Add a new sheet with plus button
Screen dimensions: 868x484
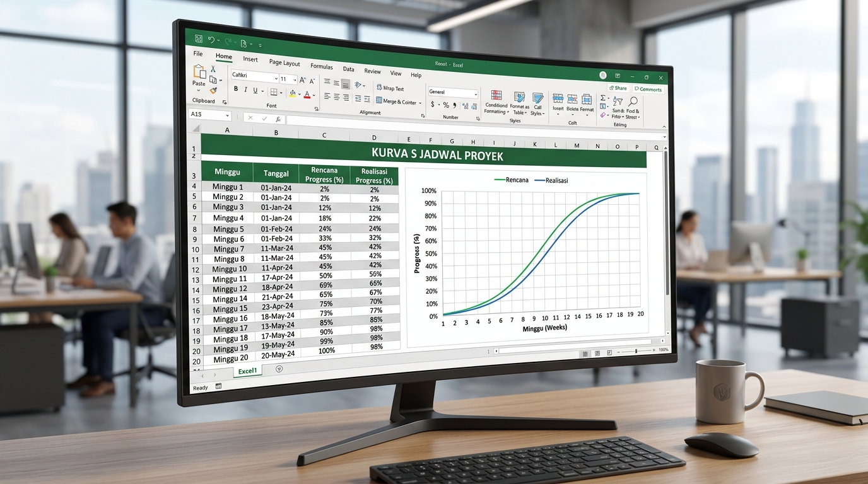click(x=279, y=369)
